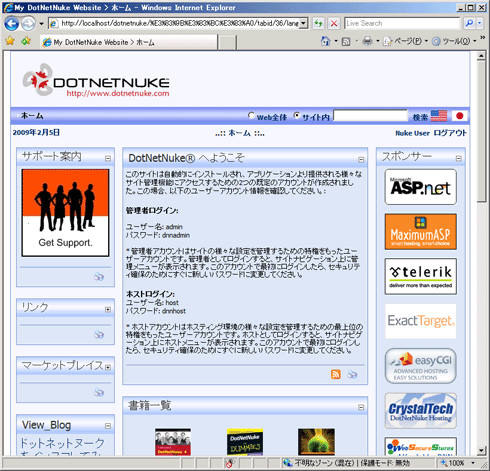This screenshot has height=471, width=490.
Task: Open the Favorites Center star icon
Action: coord(10,41)
